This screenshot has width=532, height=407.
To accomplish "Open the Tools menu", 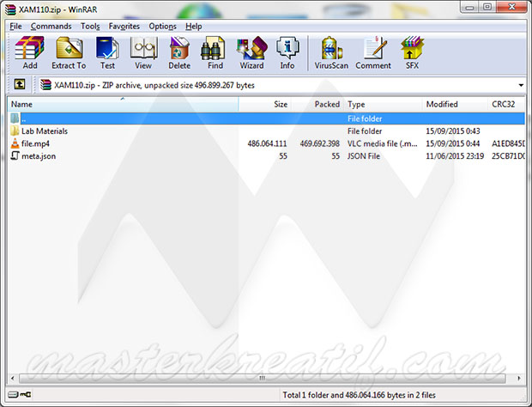I will tap(90, 26).
